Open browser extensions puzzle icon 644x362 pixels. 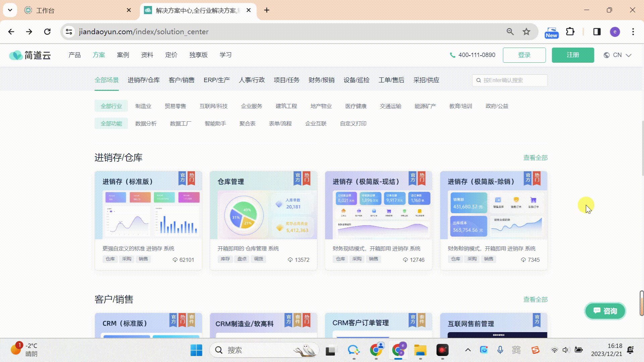[570, 32]
